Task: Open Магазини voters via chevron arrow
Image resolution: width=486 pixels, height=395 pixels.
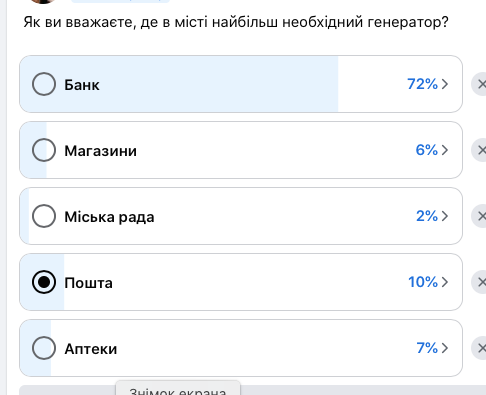Action: [445, 150]
